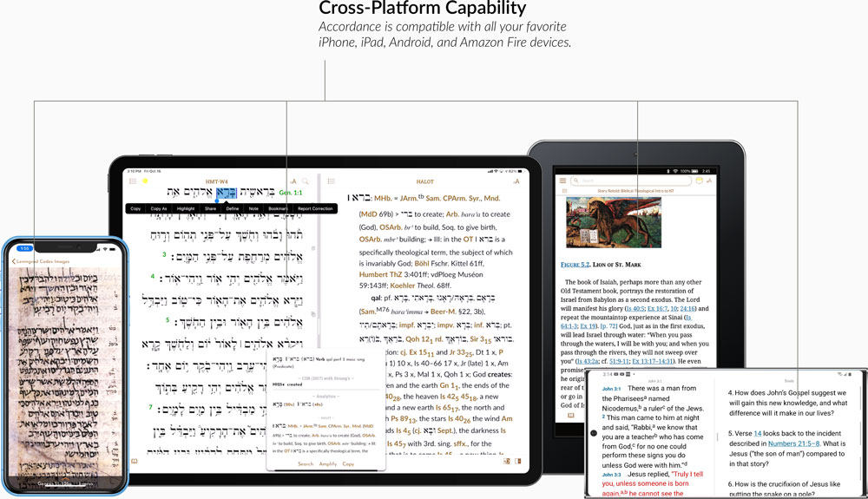The width and height of the screenshot is (868, 499).
Task: Open the Is 40:5 scripture link
Action: [x=635, y=308]
